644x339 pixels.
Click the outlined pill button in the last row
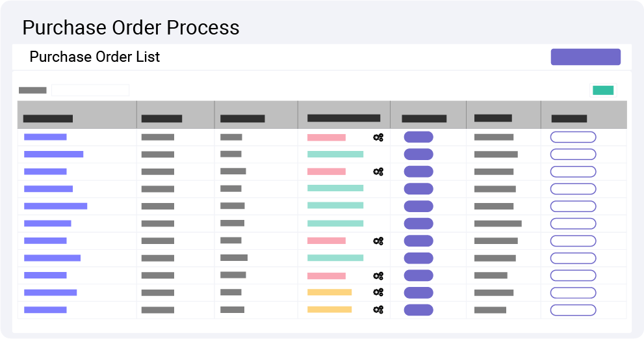(573, 310)
